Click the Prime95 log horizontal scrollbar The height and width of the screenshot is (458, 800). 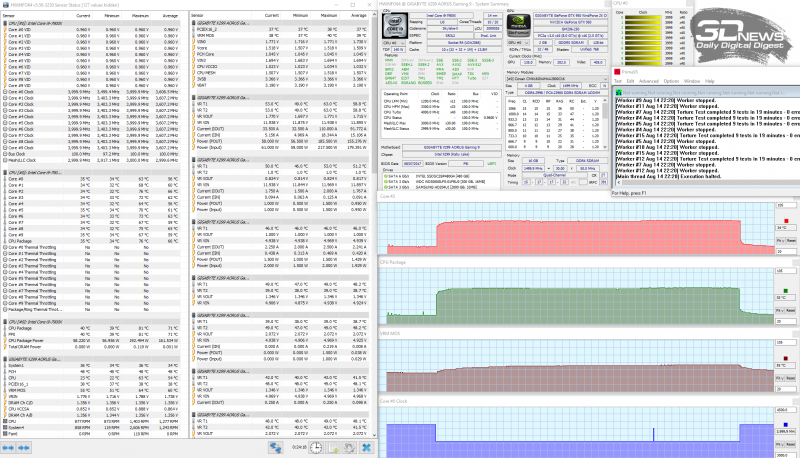[x=707, y=183]
